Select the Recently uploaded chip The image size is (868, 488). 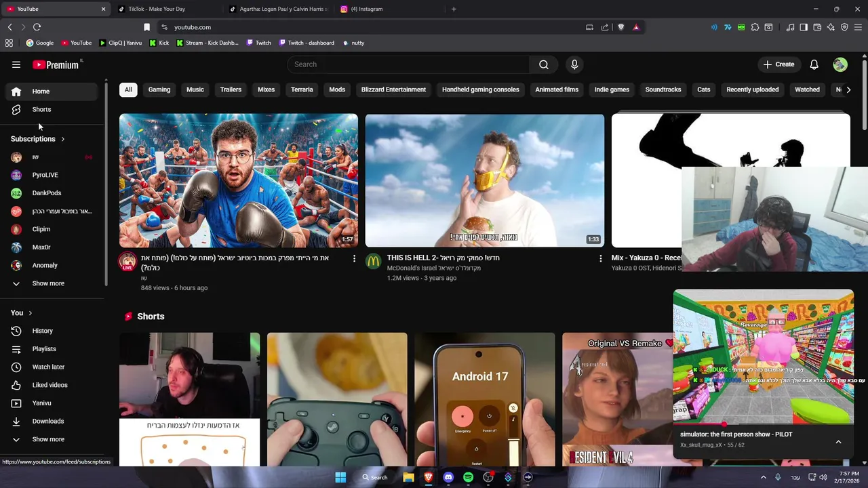753,89
